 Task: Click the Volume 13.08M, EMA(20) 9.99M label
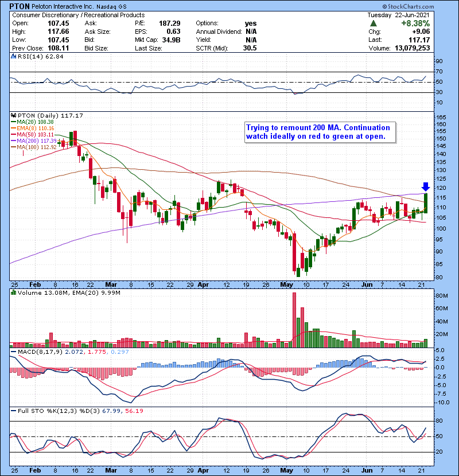(x=69, y=293)
